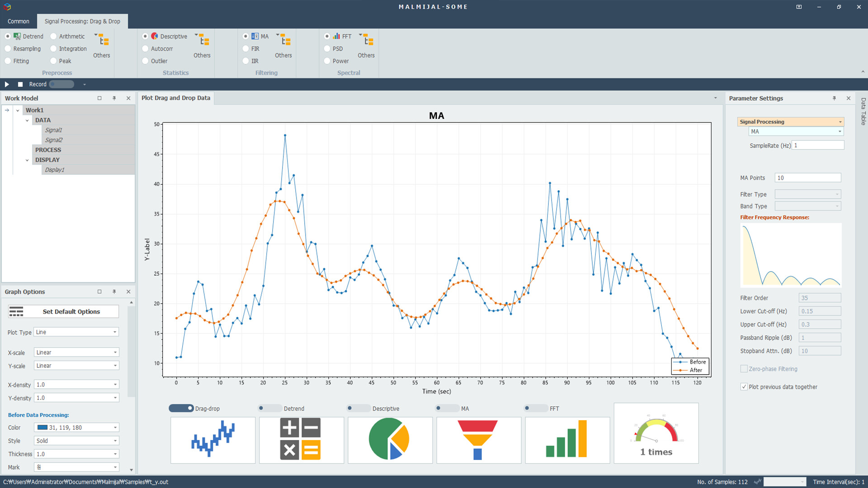Click the stop button beside Record
The height and width of the screenshot is (488, 868).
[20, 84]
